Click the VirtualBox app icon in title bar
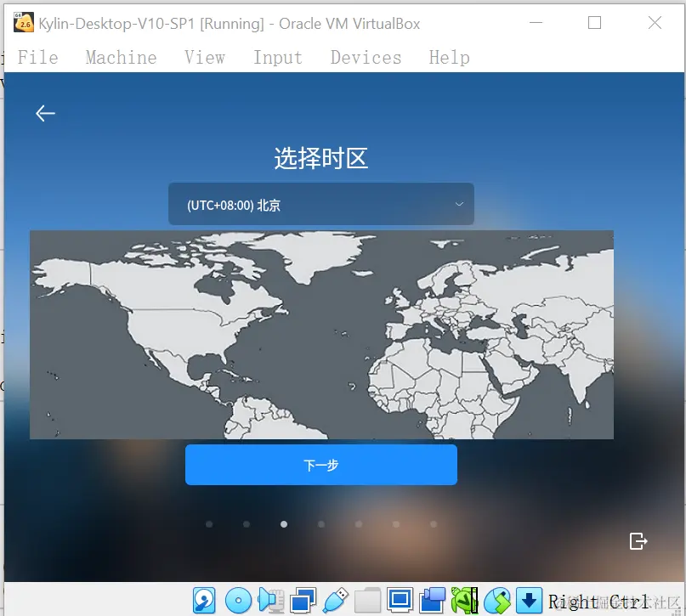This screenshot has height=616, width=686. click(x=24, y=23)
